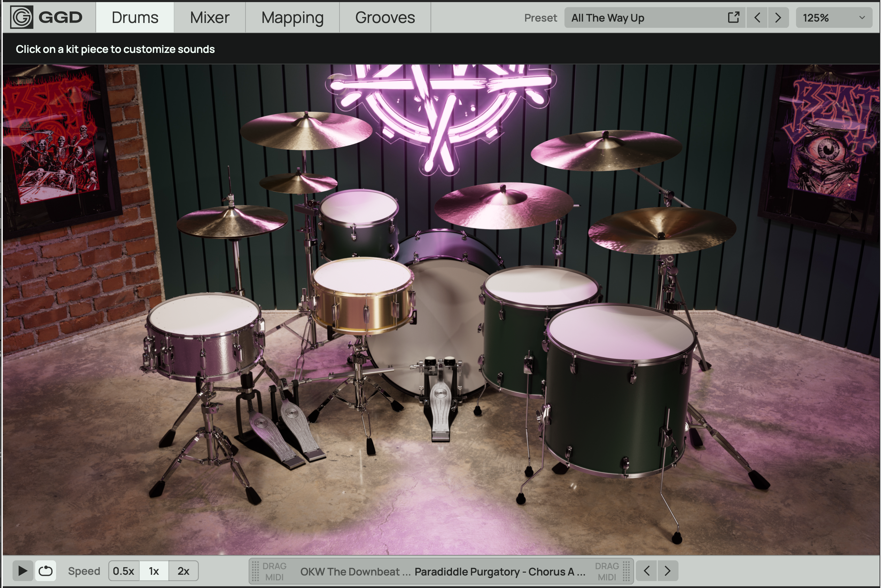The image size is (881, 588).
Task: Set playback speed to 0.5x
Action: pos(124,571)
